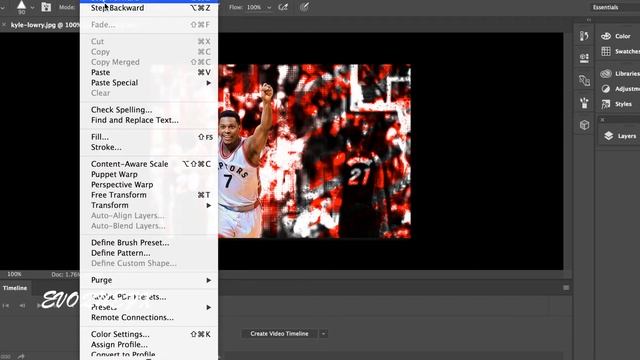
Task: Open the Flow percentage dropdown arrow
Action: tap(269, 7)
